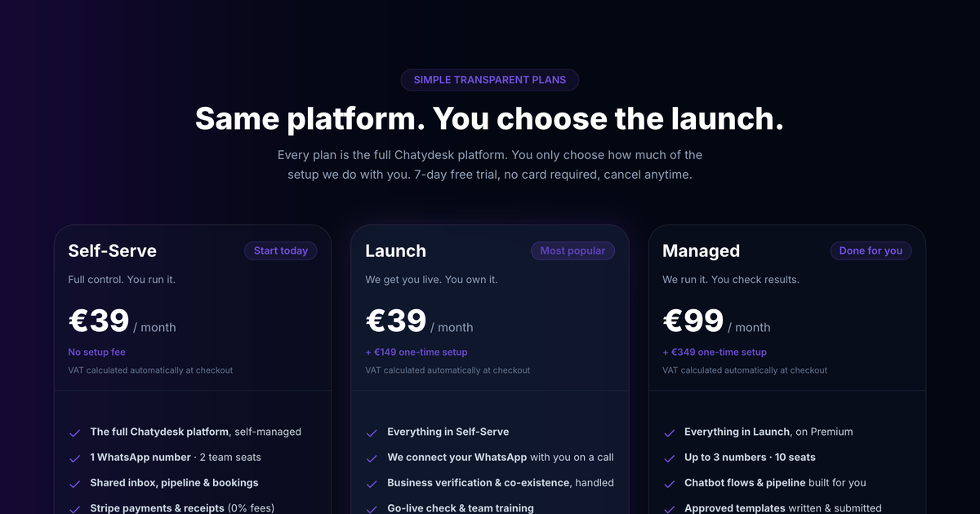The height and width of the screenshot is (514, 980).
Task: Click checkmark next to 1 WhatsApp number
Action: (75, 458)
